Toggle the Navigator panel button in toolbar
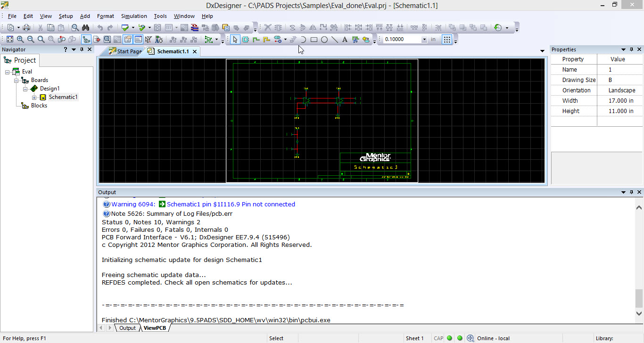The width and height of the screenshot is (644, 343). (86, 40)
